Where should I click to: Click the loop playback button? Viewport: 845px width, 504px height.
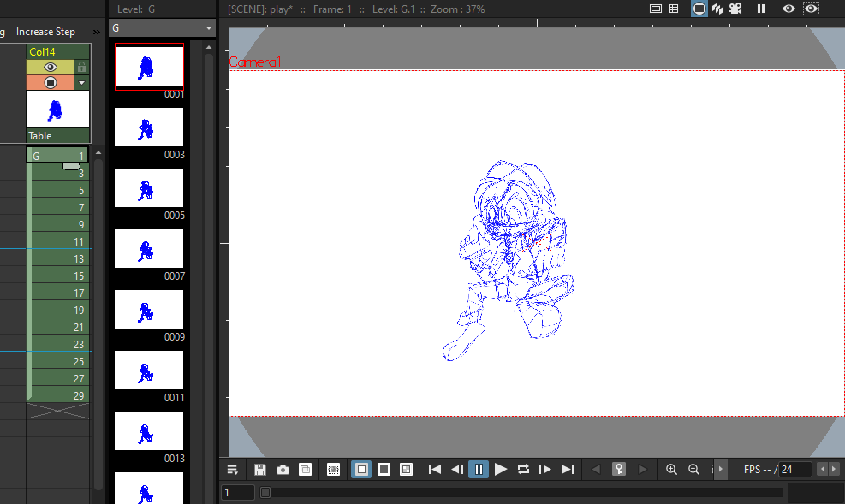click(x=523, y=469)
